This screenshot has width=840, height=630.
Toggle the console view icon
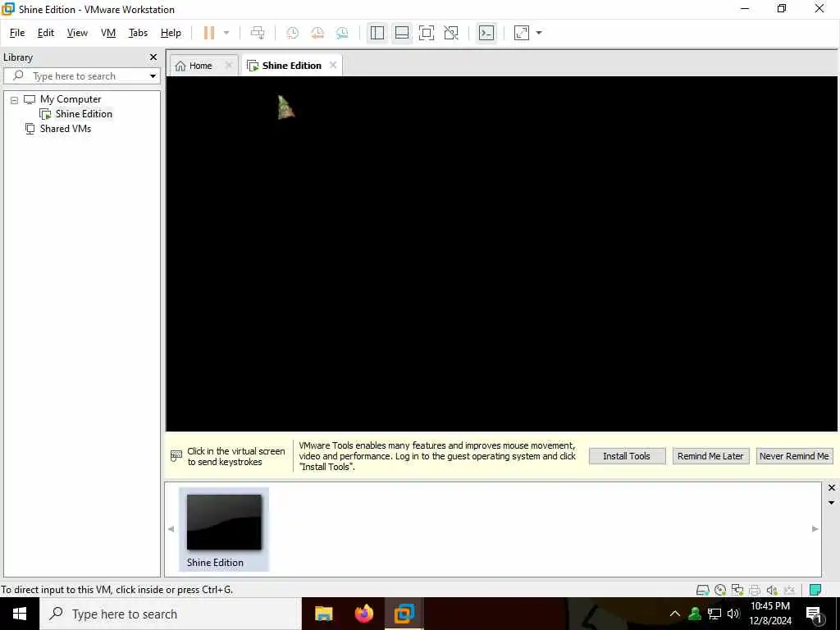pyautogui.click(x=486, y=33)
